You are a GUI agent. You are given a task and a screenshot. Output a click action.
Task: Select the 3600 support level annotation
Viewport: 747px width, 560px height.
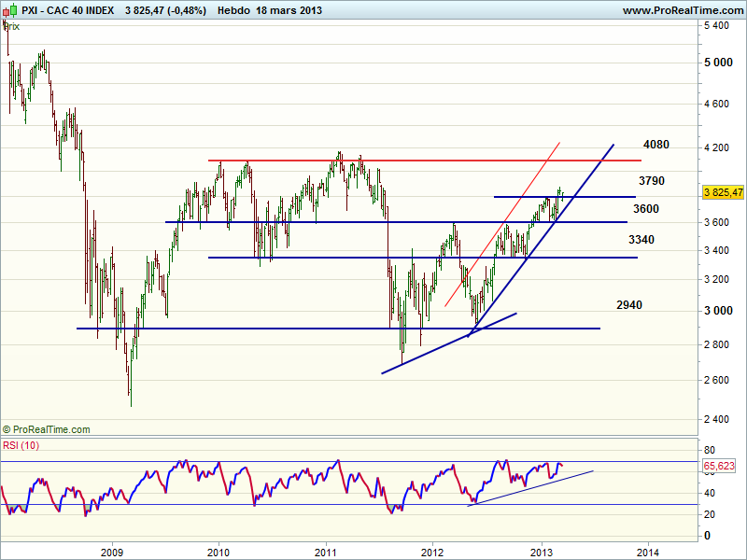pos(647,209)
